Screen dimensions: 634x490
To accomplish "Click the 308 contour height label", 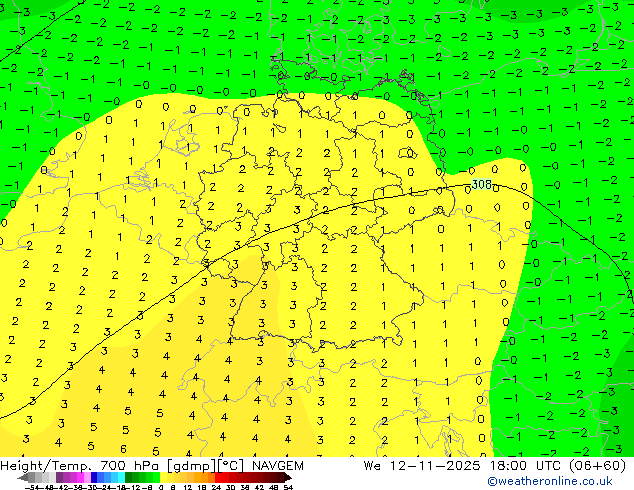I will coord(482,184).
